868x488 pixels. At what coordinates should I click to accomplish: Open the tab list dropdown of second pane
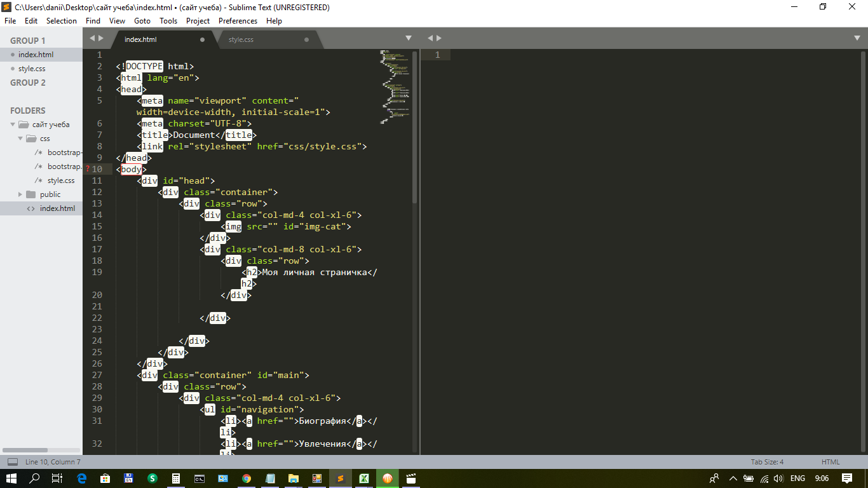857,38
